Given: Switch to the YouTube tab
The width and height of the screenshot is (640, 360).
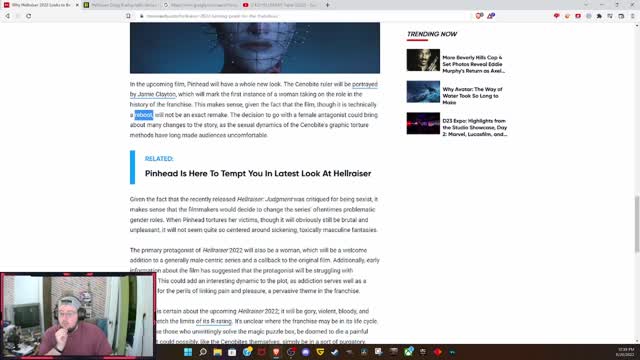Looking at the screenshot, I should (280, 5).
